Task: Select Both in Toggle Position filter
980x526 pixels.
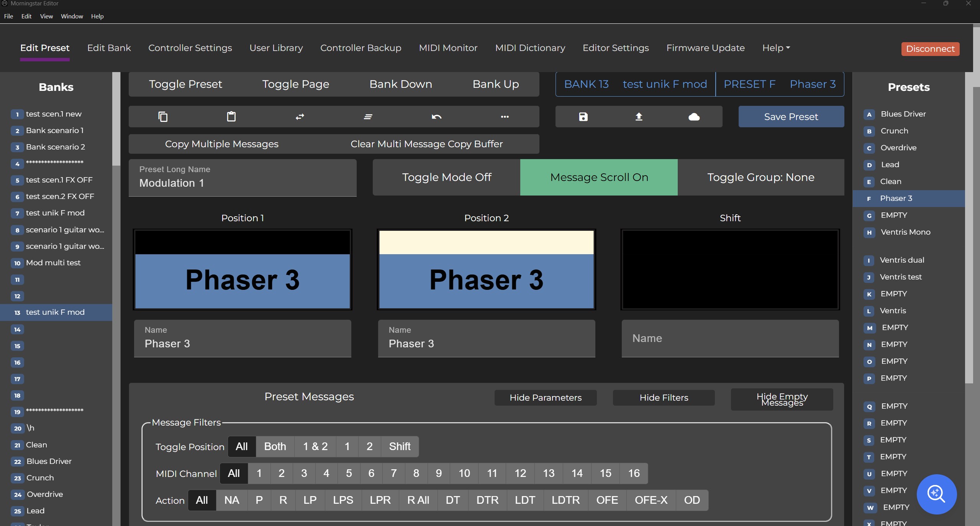Action: [x=275, y=446]
